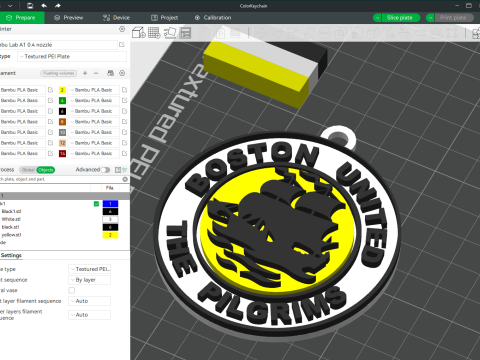Open the By layer print sequence dropdown
Screen dimensions: 480x360
89,280
